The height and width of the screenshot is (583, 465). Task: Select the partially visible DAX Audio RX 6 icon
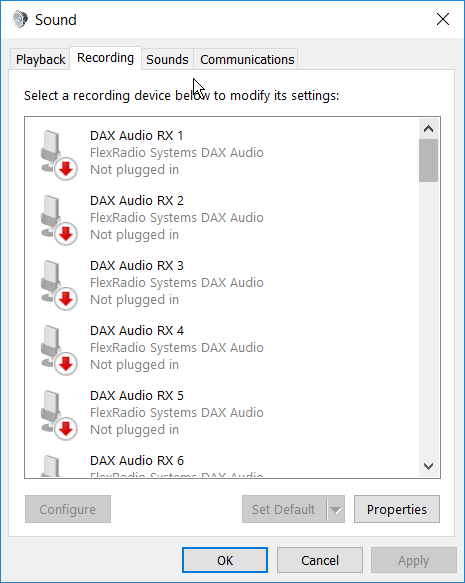point(51,466)
